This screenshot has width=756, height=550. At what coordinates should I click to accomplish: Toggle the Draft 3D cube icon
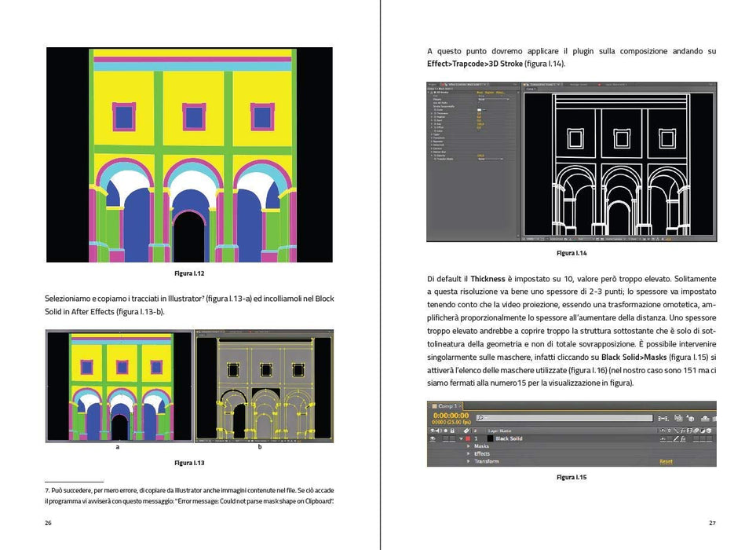[690, 419]
